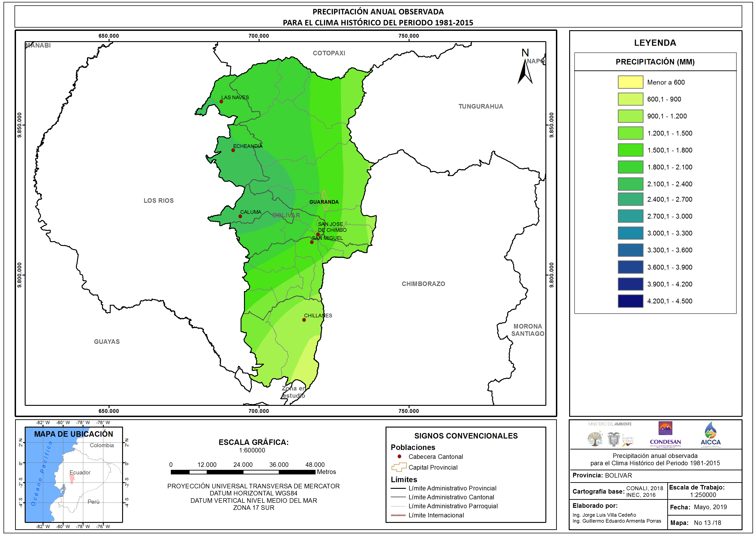Click the 'GUAYAS' province label
This screenshot has height=535, width=756.
pos(107,342)
